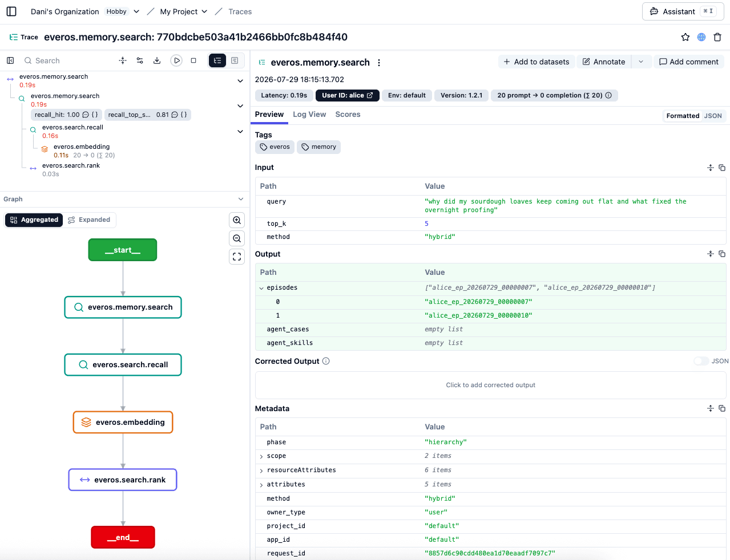The height and width of the screenshot is (560, 730).
Task: Open organization switcher dropdown
Action: tap(136, 11)
